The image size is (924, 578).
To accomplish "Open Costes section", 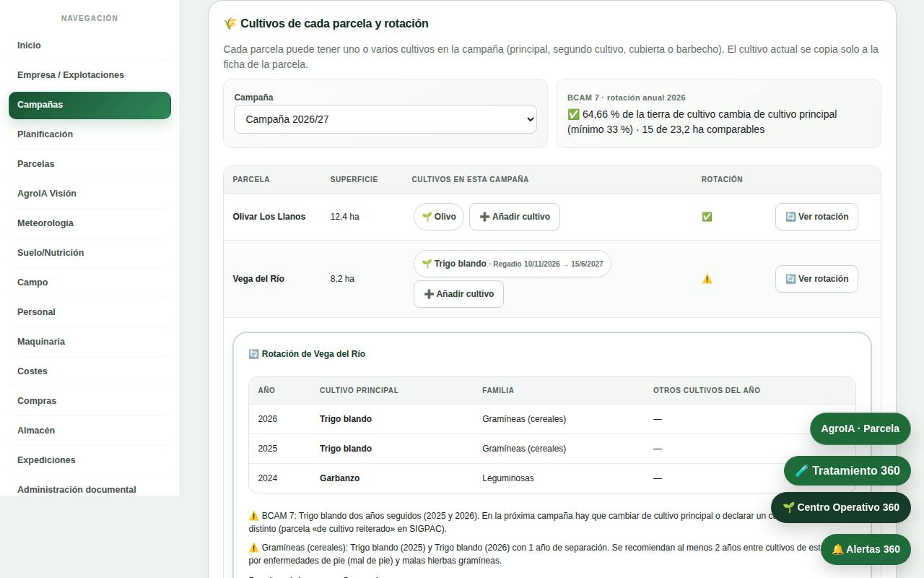I will 90,371.
